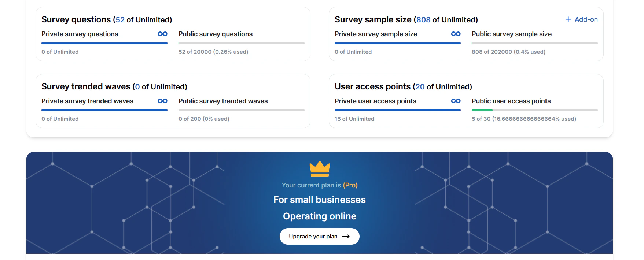
Task: Select the crown icon above the plan info
Action: coord(319,169)
